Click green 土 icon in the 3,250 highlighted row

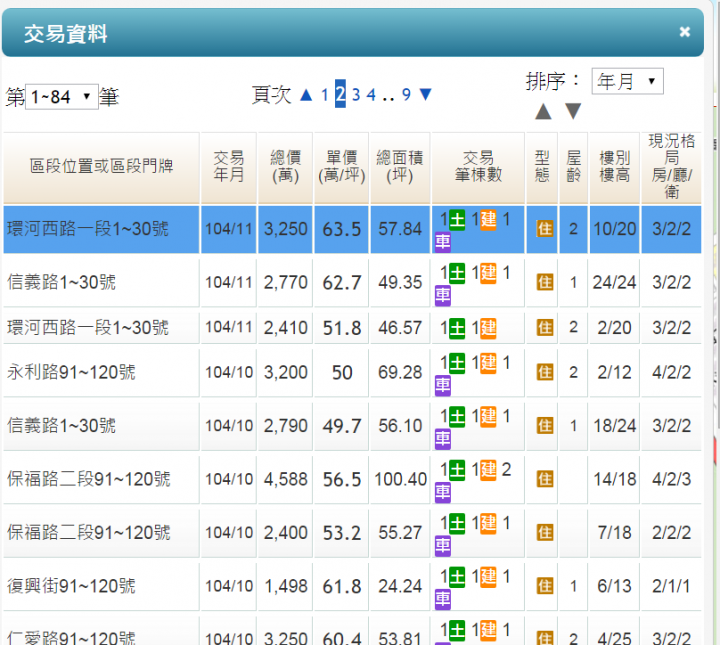pyautogui.click(x=457, y=219)
